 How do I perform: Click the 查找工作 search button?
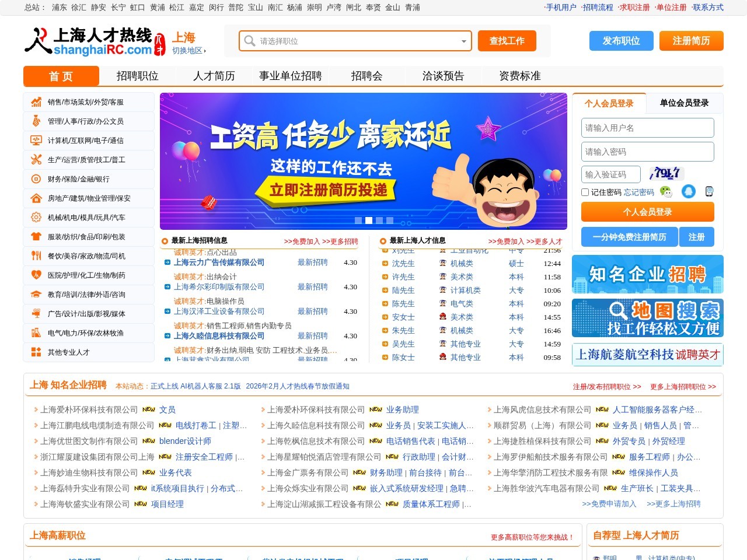pos(507,41)
